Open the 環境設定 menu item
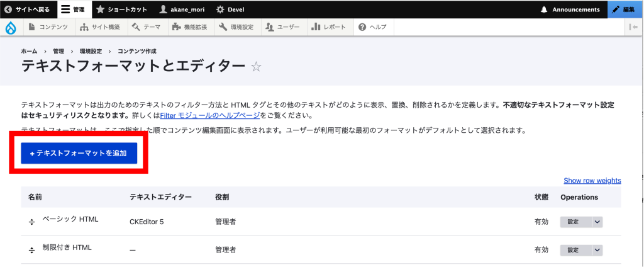The width and height of the screenshot is (644, 267). coord(236,27)
